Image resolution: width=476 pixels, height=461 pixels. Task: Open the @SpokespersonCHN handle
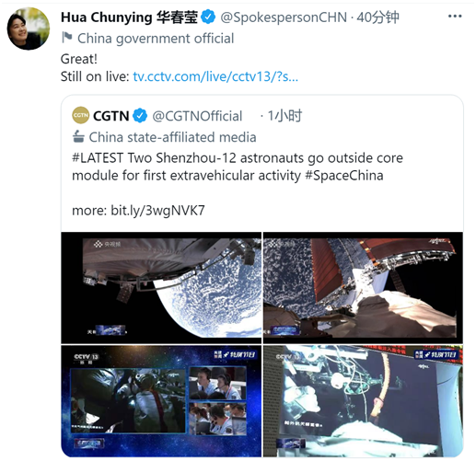tap(284, 17)
